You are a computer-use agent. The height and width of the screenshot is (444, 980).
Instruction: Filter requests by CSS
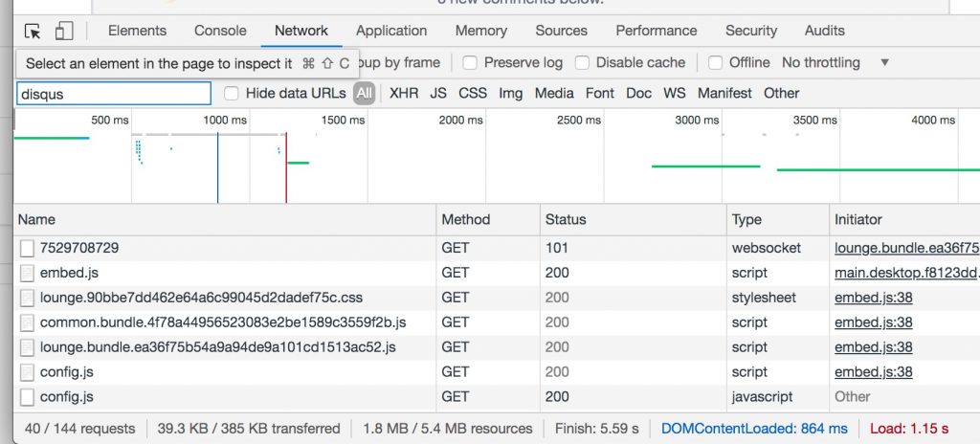click(473, 93)
